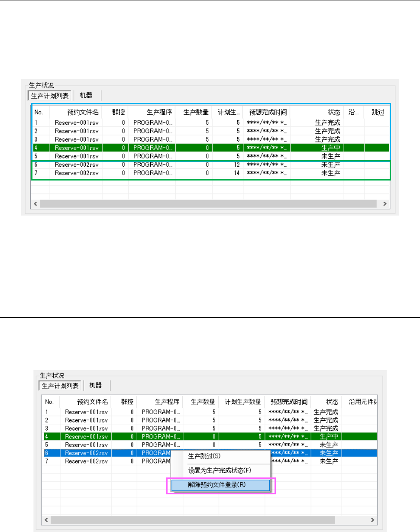Open 机器 tab in panel without context menu
420x532 pixels.
point(86,95)
